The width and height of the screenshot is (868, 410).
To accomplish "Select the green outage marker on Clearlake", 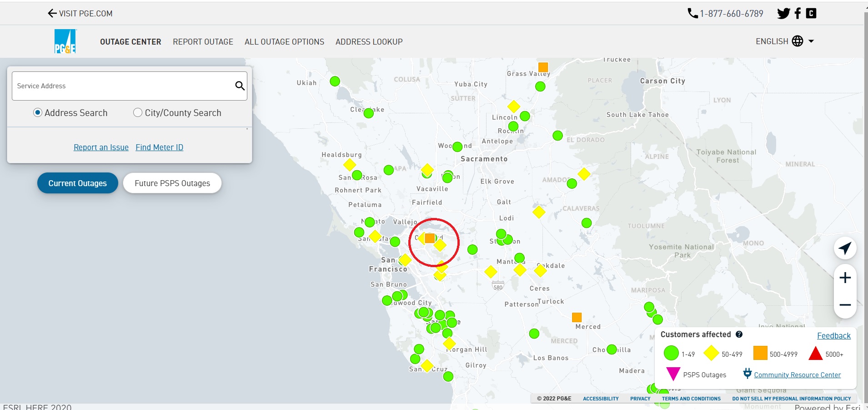I will (x=369, y=113).
